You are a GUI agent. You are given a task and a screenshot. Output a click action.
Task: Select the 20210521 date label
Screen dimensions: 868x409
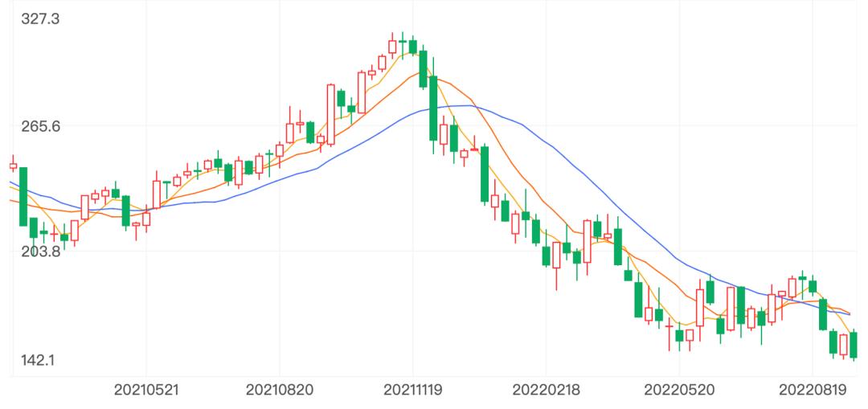pyautogui.click(x=146, y=391)
